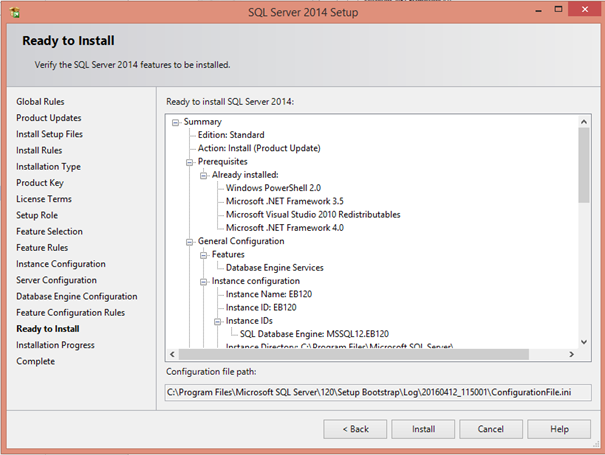Image resolution: width=605 pixels, height=455 pixels.
Task: Select the Server Configuration step
Action: 56,280
